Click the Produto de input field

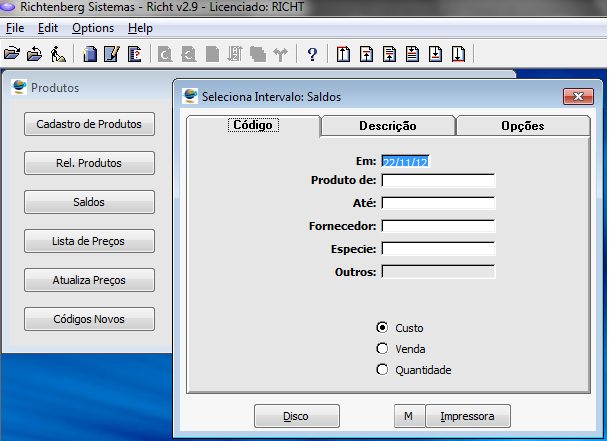tap(438, 181)
